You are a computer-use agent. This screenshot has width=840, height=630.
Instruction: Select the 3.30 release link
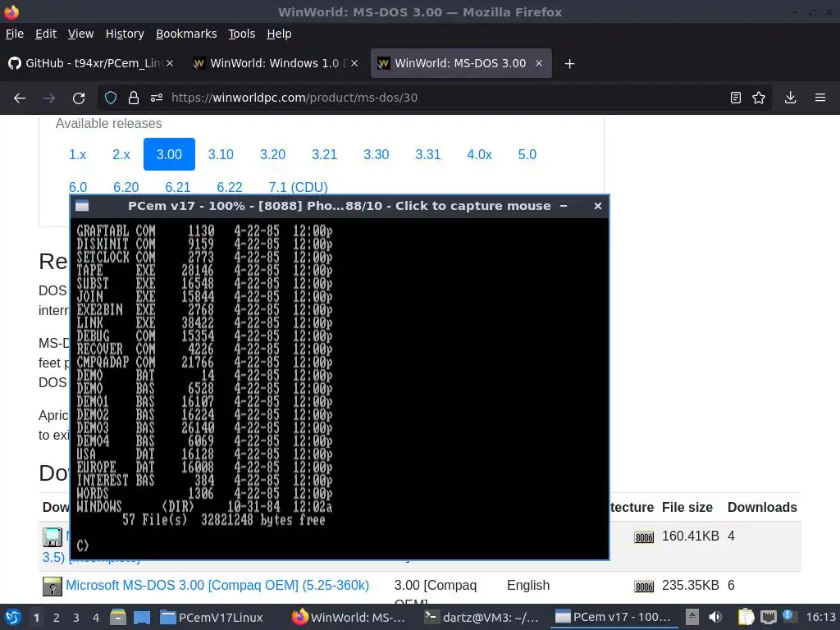pyautogui.click(x=376, y=154)
